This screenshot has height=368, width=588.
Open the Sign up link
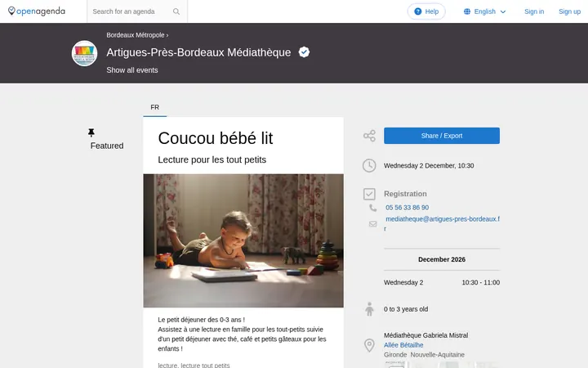[569, 11]
